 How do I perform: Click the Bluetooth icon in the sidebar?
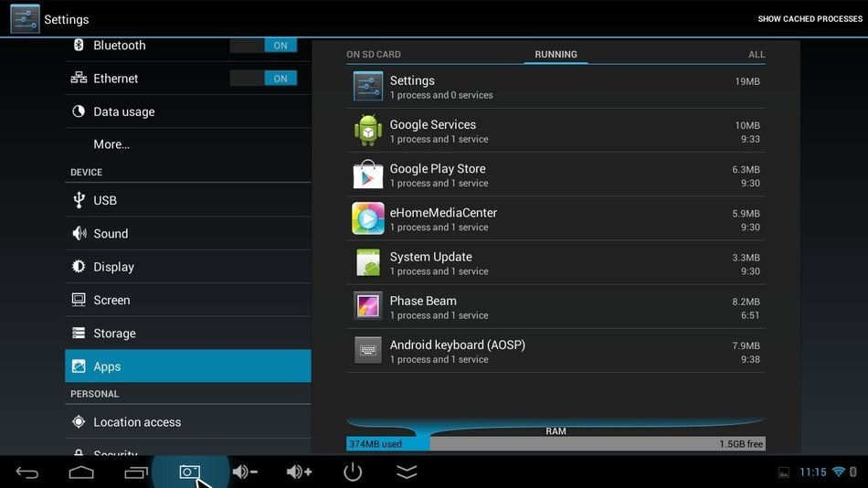pos(79,45)
